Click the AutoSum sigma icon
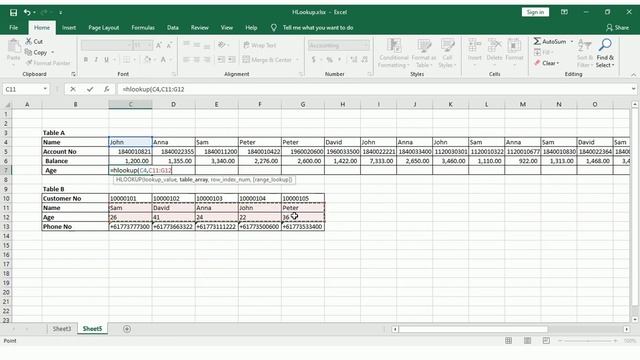Screen dimensions: 640x360 [x=537, y=41]
